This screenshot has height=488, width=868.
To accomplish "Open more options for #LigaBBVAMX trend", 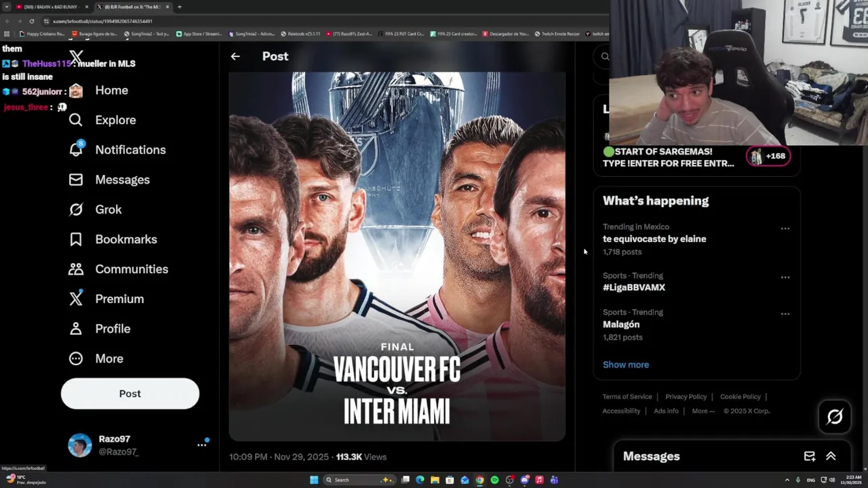I will (785, 277).
